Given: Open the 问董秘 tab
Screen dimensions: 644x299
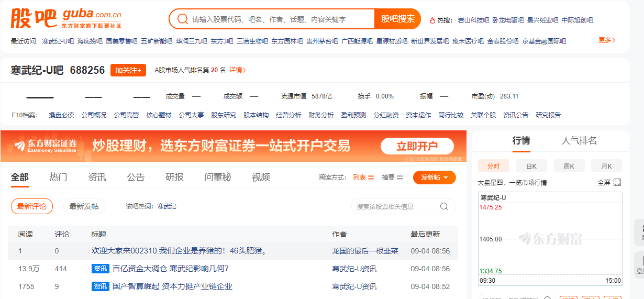Looking at the screenshot, I should click(218, 177).
